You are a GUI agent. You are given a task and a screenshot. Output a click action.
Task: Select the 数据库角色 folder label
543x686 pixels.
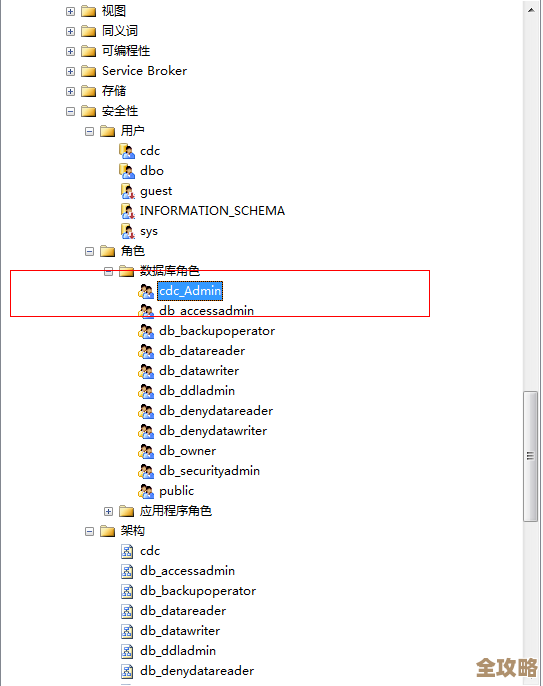click(x=170, y=271)
